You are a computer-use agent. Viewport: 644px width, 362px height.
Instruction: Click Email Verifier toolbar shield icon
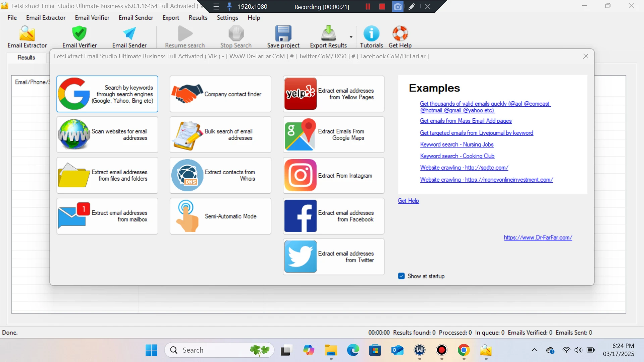click(x=79, y=34)
